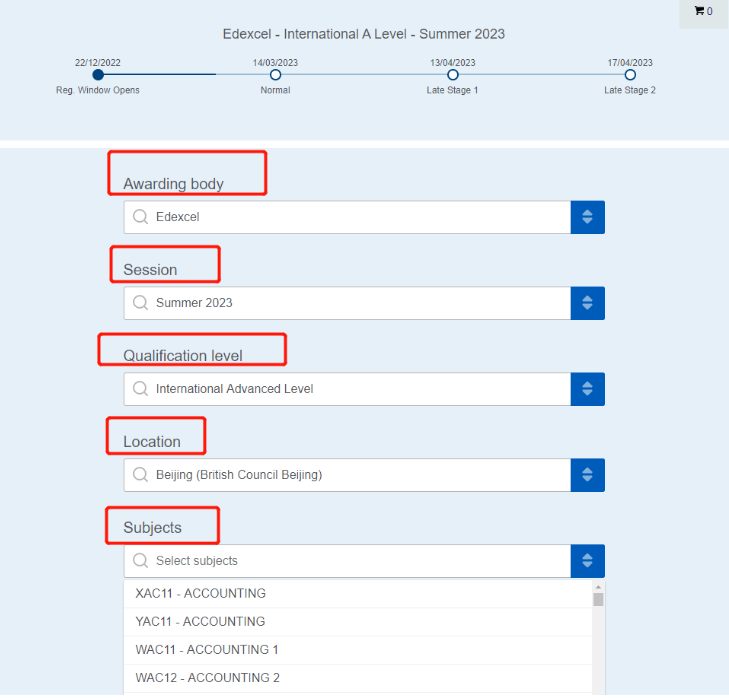Click the Select subjects search field
Screen dimensions: 729x700
tap(347, 561)
